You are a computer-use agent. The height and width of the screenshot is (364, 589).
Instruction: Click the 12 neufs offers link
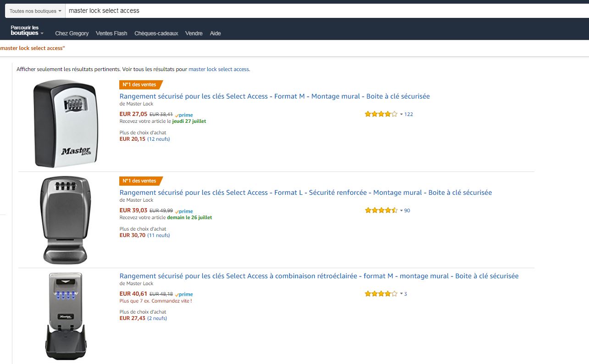(158, 139)
